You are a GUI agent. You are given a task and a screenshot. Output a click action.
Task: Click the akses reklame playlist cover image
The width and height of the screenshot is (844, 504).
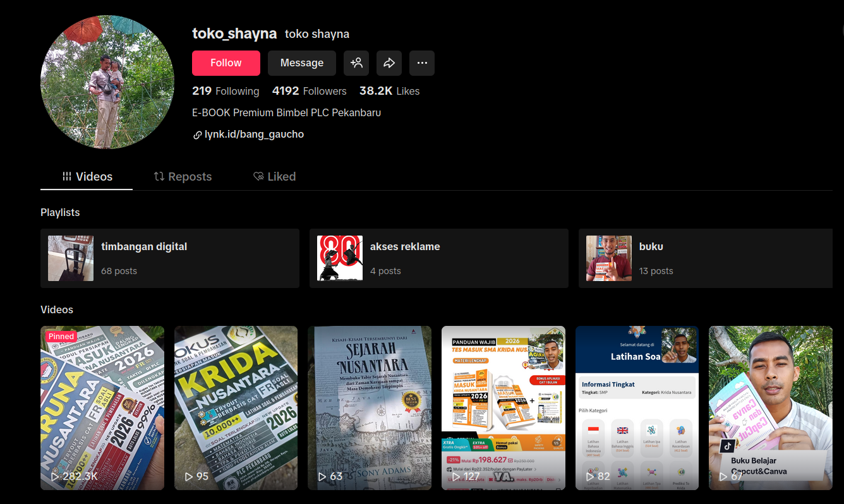click(340, 258)
